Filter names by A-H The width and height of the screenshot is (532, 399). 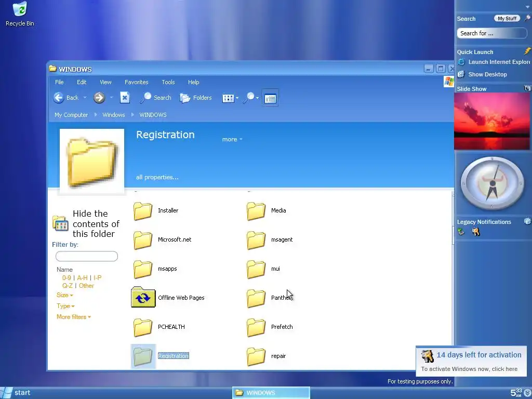click(83, 278)
